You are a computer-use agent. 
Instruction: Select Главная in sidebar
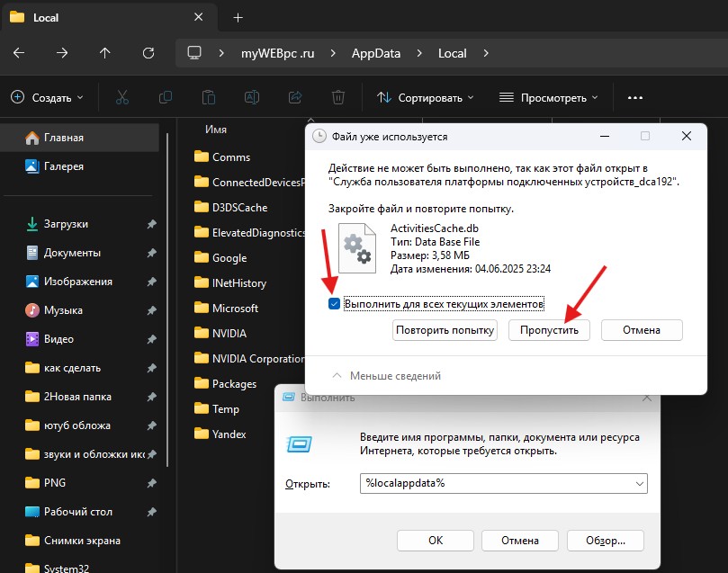(79, 138)
